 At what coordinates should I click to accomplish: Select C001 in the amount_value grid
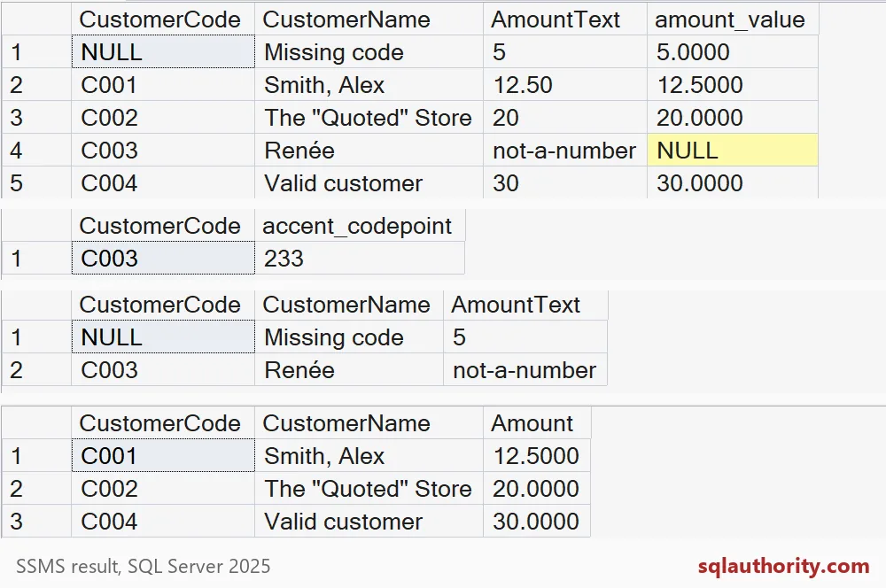tap(163, 85)
